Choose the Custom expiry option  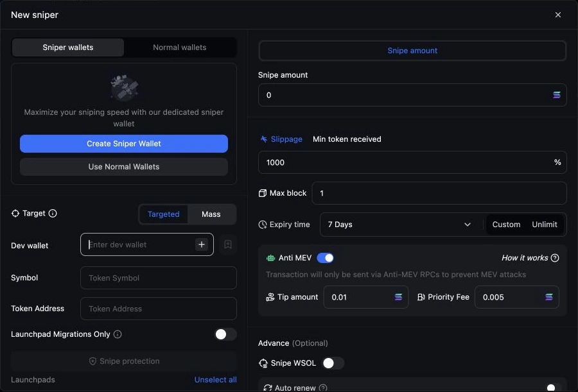click(x=506, y=225)
